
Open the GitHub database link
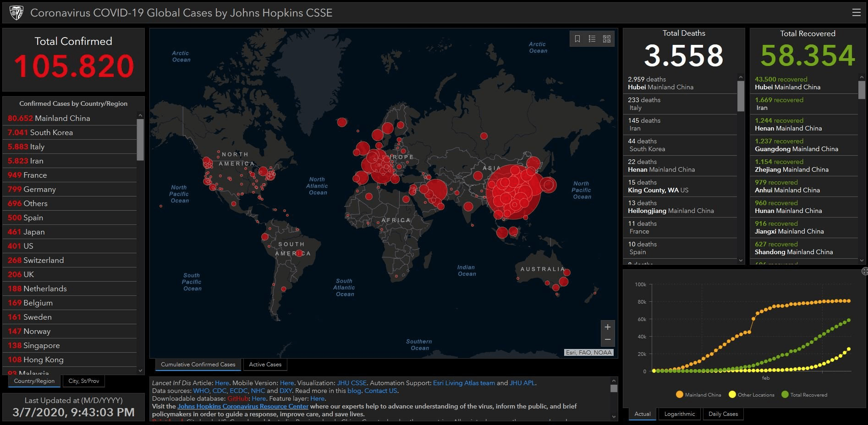(238, 398)
